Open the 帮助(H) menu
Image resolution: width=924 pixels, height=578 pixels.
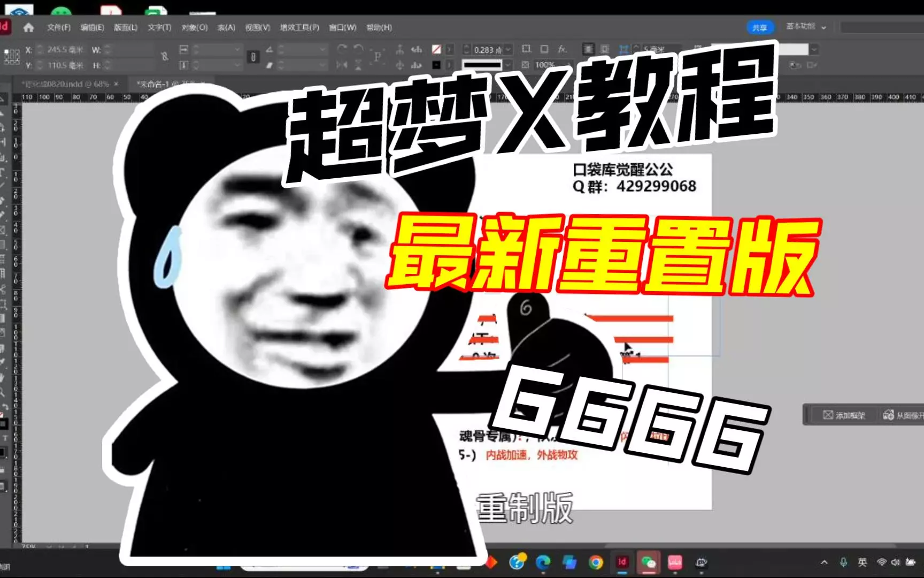[379, 27]
